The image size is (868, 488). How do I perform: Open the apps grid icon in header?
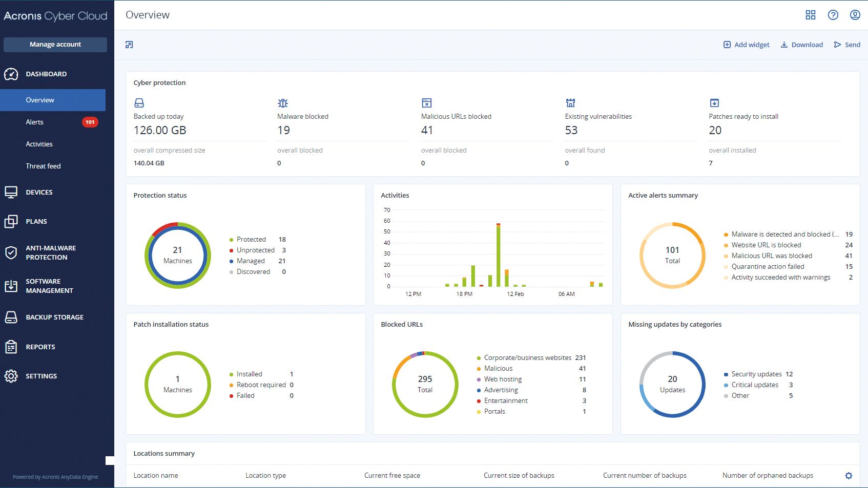(810, 15)
